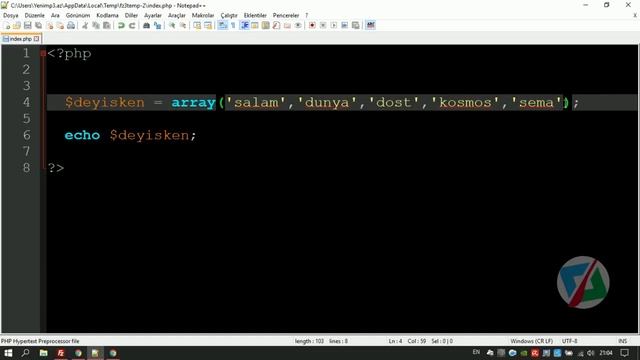Click the Open file toolbar icon
The width and height of the screenshot is (640, 360).
[x=17, y=25]
